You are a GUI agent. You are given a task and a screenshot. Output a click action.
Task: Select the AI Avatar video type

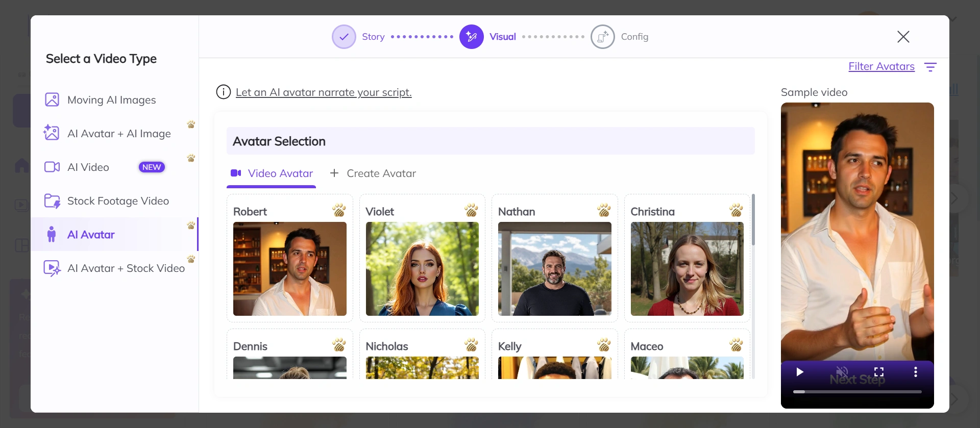point(114,235)
